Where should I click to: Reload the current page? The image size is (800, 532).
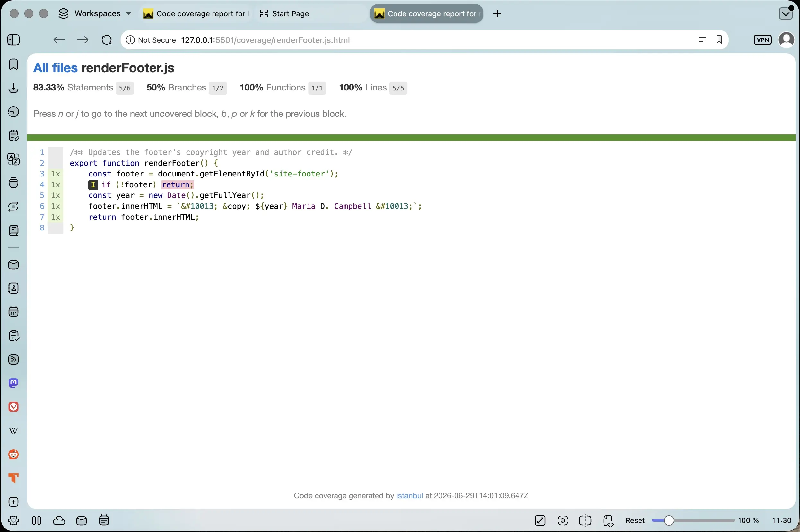tap(107, 40)
